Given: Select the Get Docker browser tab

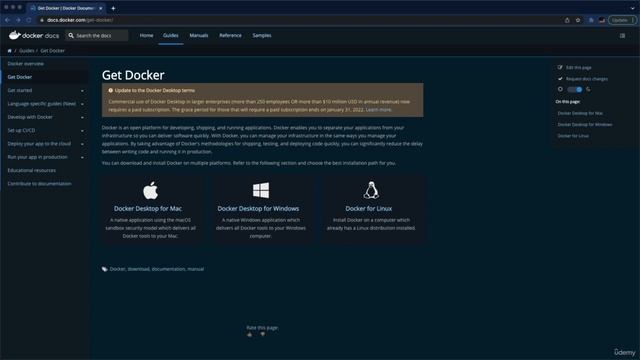Looking at the screenshot, I should click(x=65, y=8).
